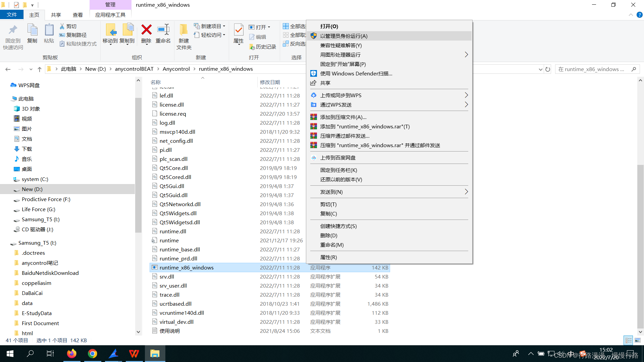
Task: Click the address bar refresh button
Action: click(x=548, y=69)
